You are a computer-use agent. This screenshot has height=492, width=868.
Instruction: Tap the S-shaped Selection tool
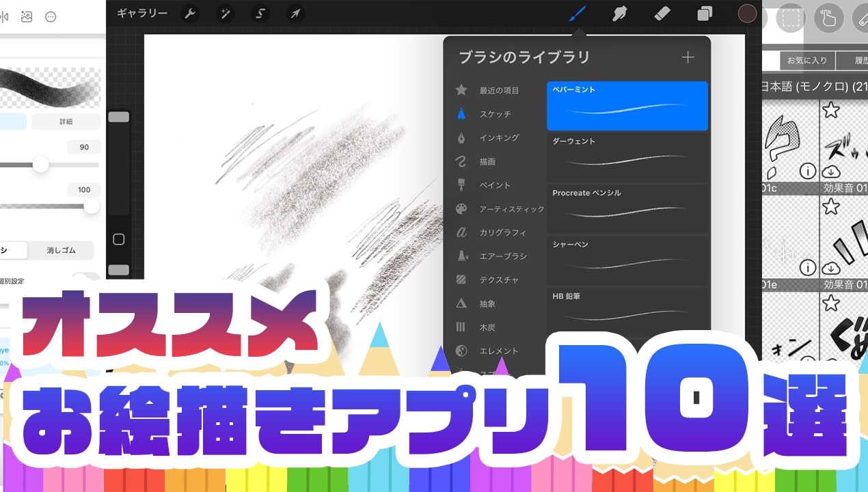coord(260,13)
